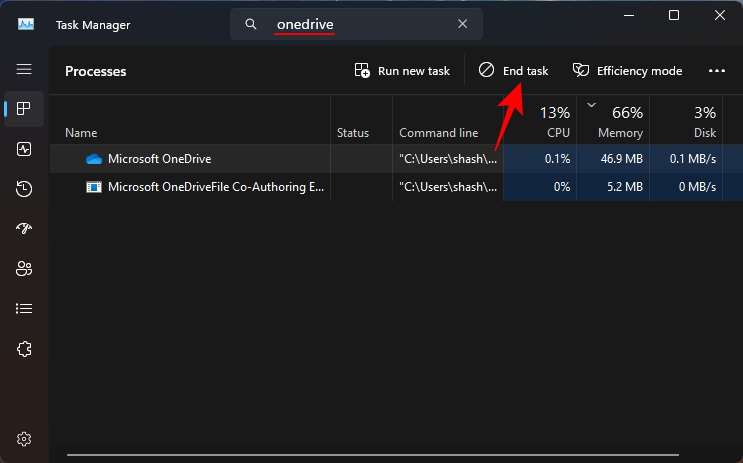
Task: Open App history page in sidebar
Action: pyautogui.click(x=24, y=189)
